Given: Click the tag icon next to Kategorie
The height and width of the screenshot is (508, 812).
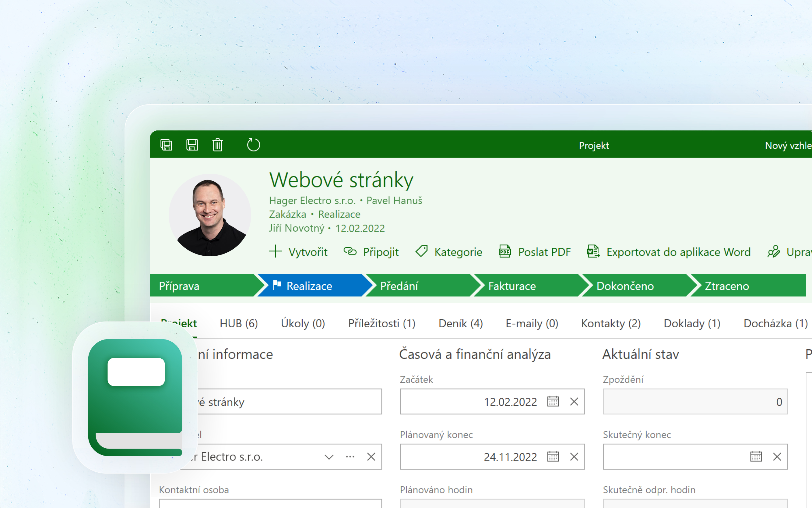Looking at the screenshot, I should (422, 251).
